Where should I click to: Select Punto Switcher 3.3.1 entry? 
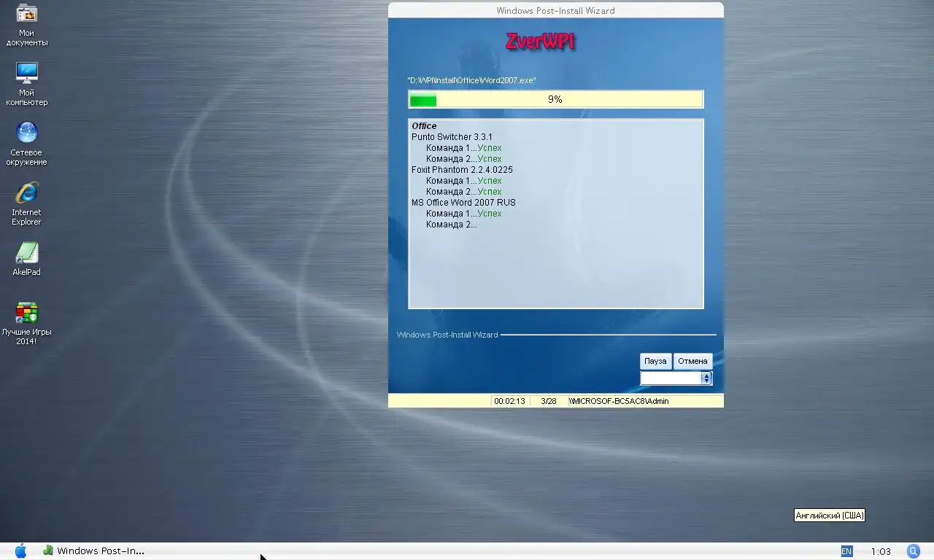(x=452, y=137)
